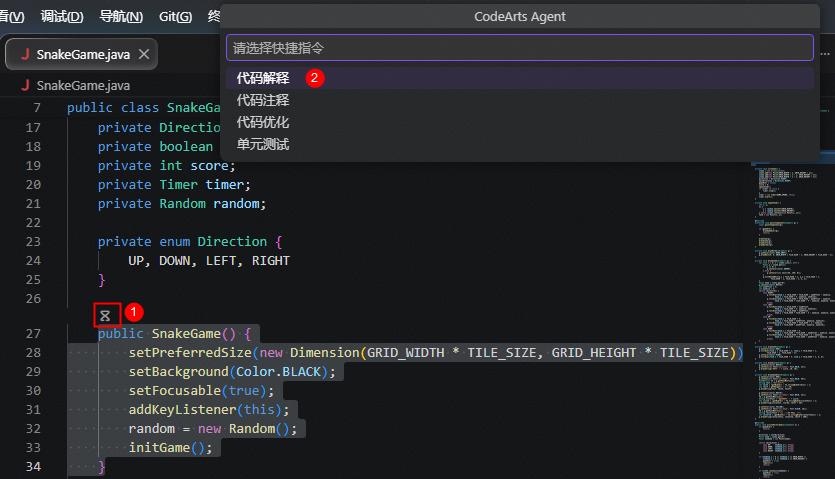Click the CodeArts Agent title text
835x479 pixels.
pyautogui.click(x=520, y=17)
